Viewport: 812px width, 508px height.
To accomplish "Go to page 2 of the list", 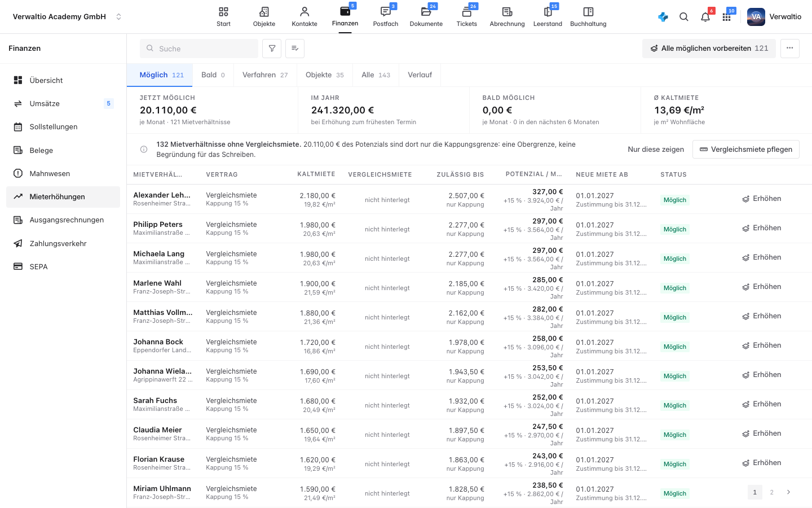I will click(x=772, y=492).
